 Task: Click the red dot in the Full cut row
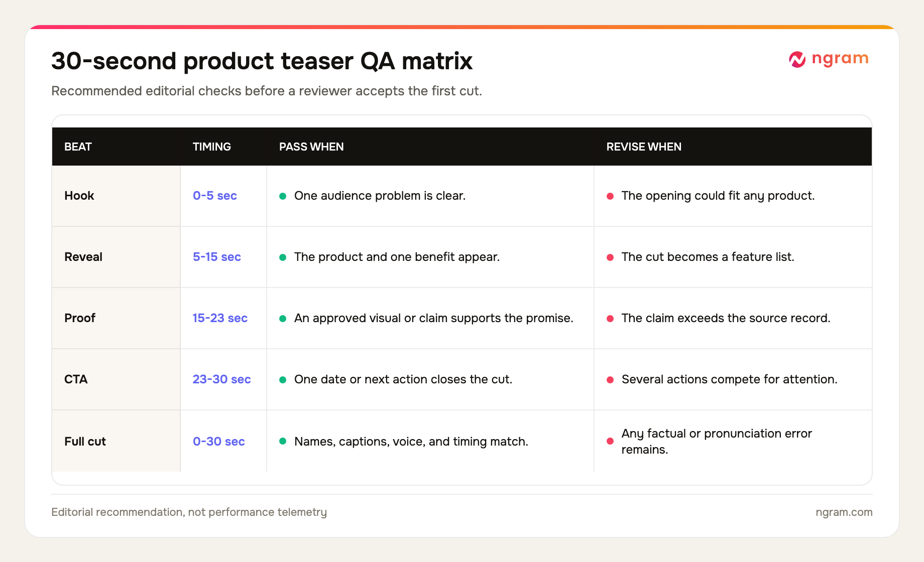(x=610, y=441)
